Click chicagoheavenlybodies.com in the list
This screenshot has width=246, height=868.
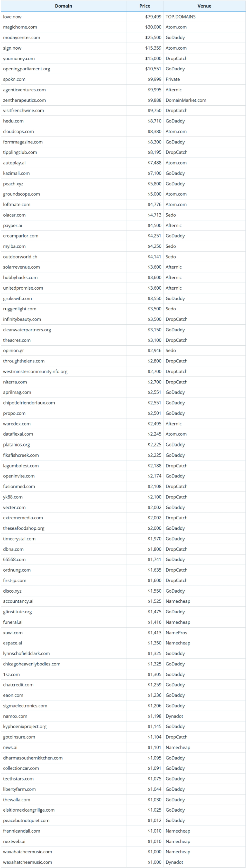point(32,664)
